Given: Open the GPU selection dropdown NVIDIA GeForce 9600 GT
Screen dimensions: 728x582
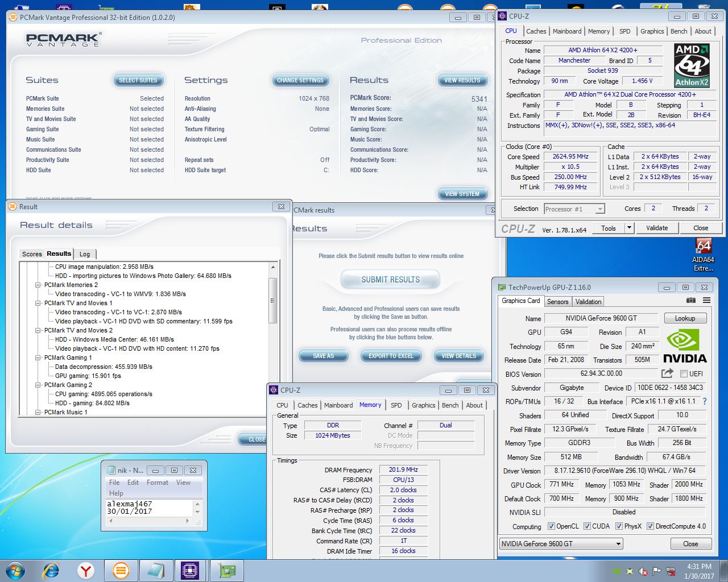Looking at the screenshot, I should (561, 544).
